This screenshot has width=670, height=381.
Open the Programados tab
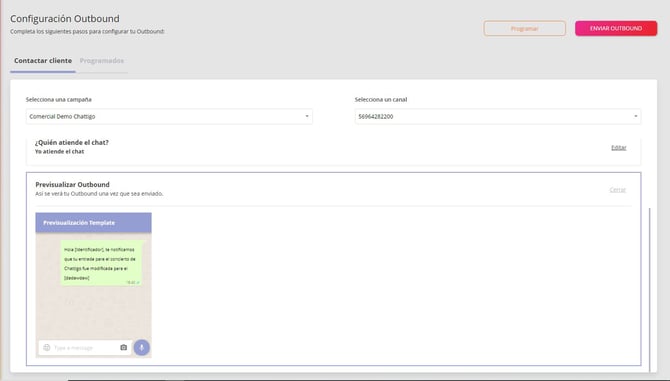tap(102, 61)
